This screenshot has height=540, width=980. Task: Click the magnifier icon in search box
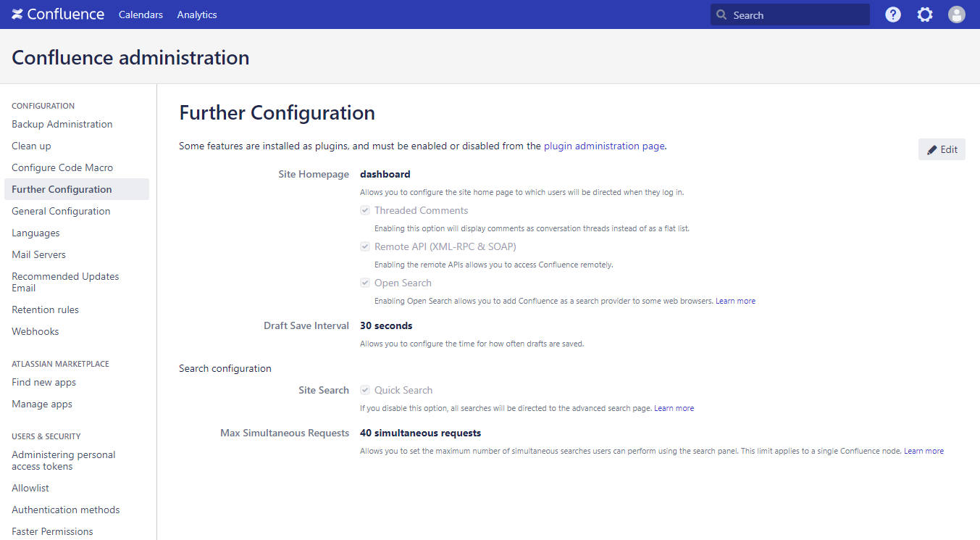tap(721, 14)
